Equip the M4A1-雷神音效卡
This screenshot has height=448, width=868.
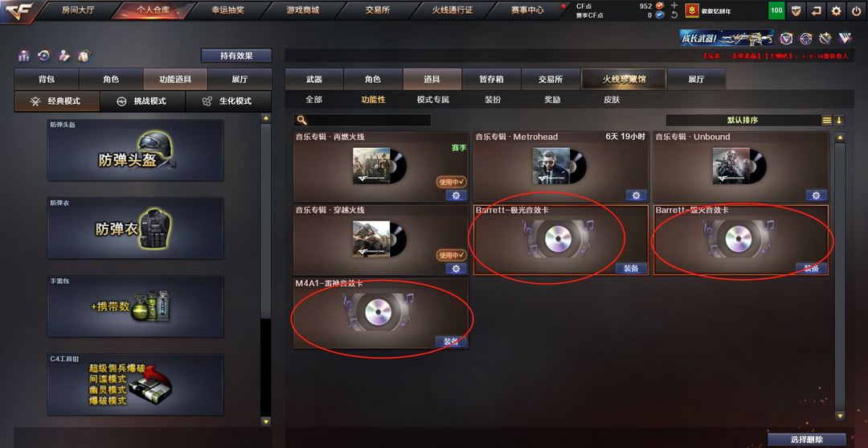pyautogui.click(x=451, y=342)
